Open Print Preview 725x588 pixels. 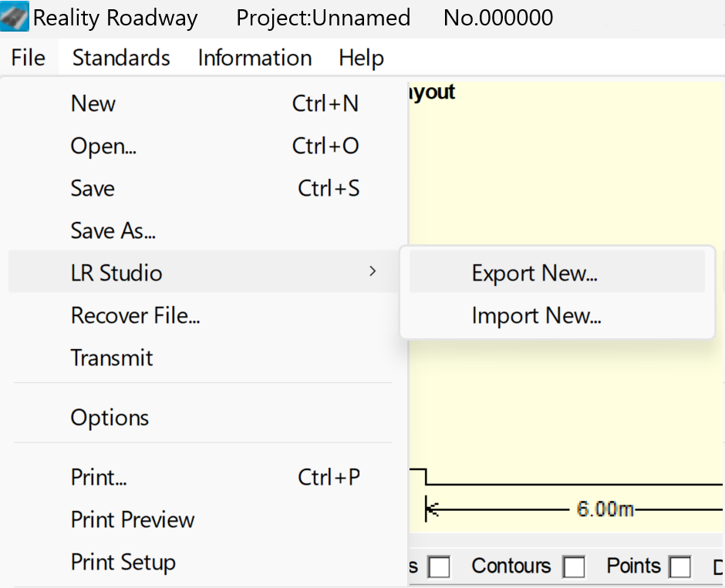coord(133,519)
